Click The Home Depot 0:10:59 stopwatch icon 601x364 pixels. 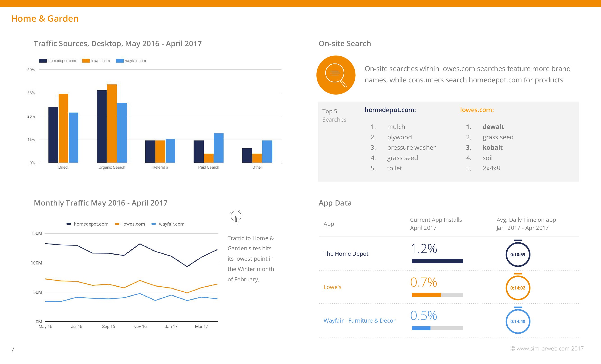point(518,254)
